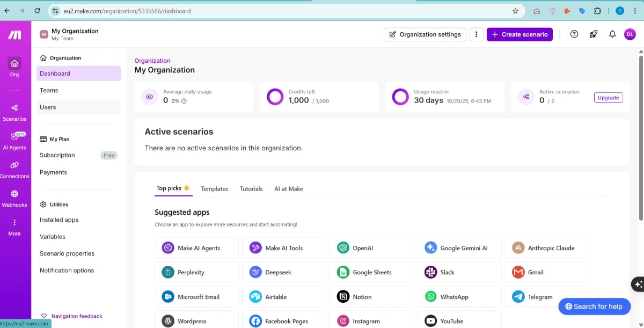Switch to the Tutorials tab

[x=251, y=188]
